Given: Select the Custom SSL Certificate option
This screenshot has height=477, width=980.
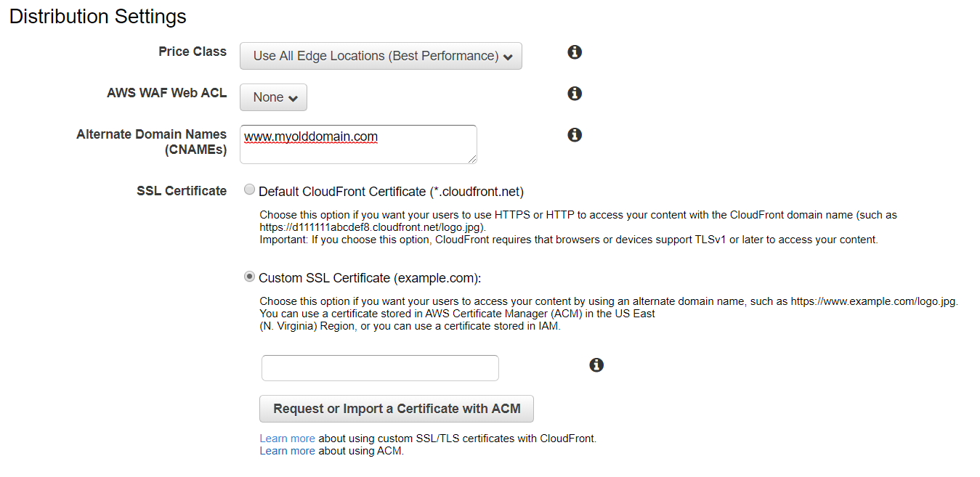Looking at the screenshot, I should click(249, 277).
